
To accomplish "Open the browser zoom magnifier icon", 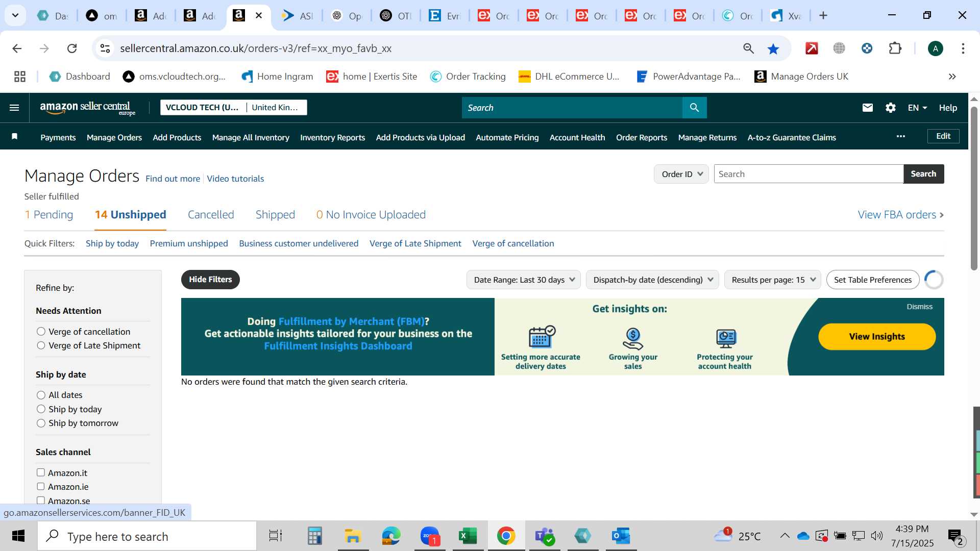I will [x=748, y=48].
